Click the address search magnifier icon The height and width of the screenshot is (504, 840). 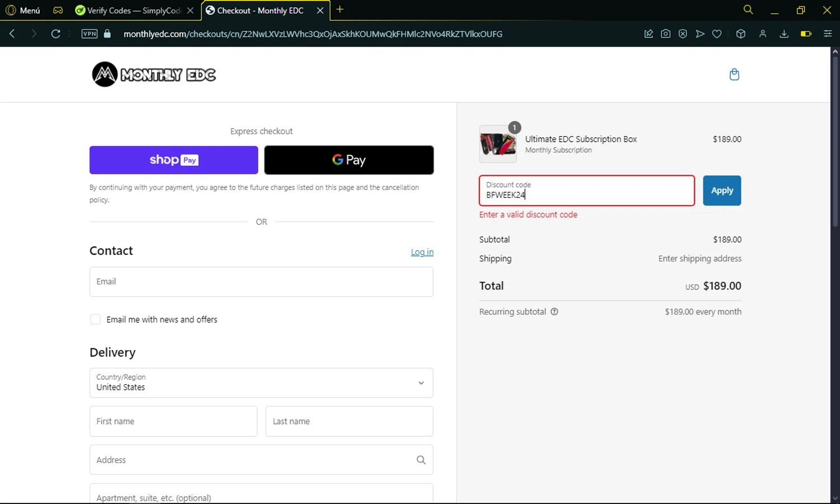click(x=421, y=460)
